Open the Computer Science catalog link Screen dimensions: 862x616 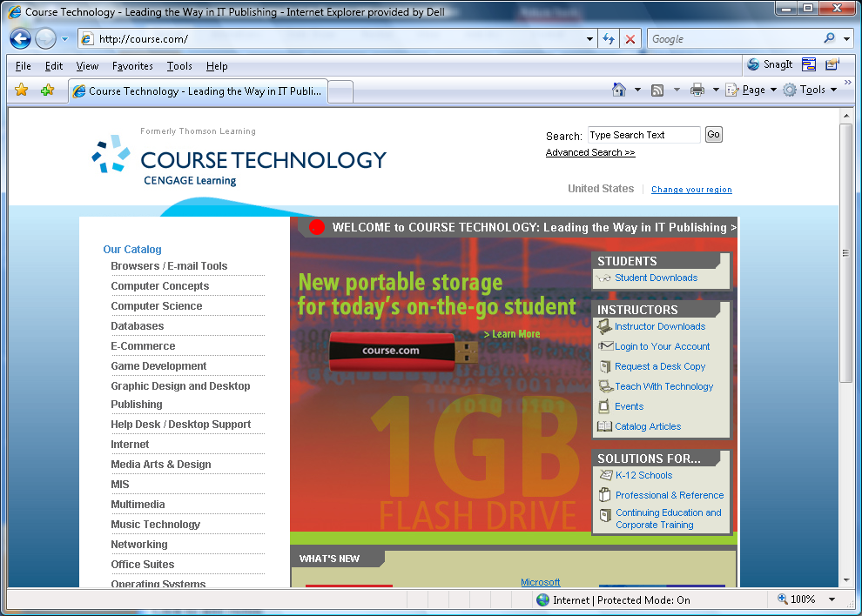(156, 306)
